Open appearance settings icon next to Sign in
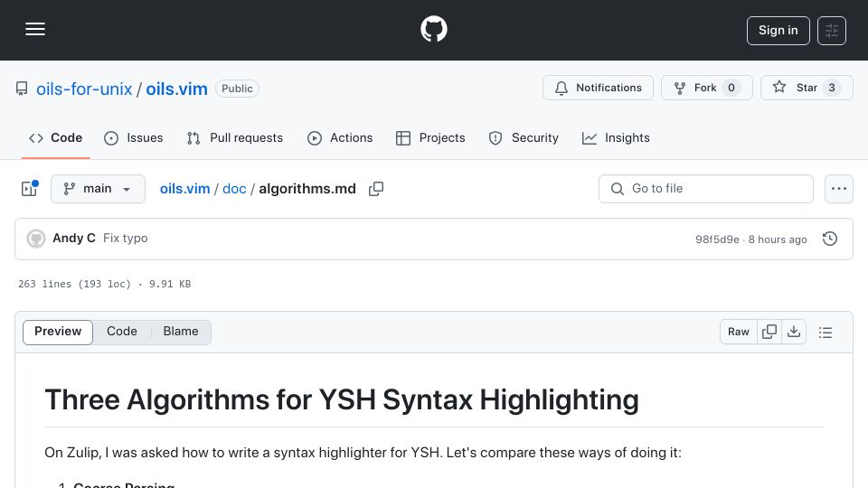Image resolution: width=868 pixels, height=488 pixels. pyautogui.click(x=832, y=31)
